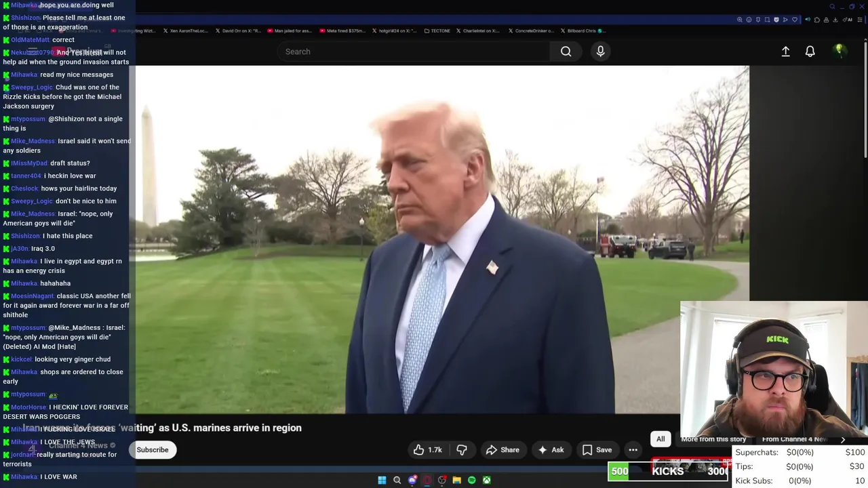868x488 pixels.
Task: Click the Trump news video player
Action: [x=442, y=240]
